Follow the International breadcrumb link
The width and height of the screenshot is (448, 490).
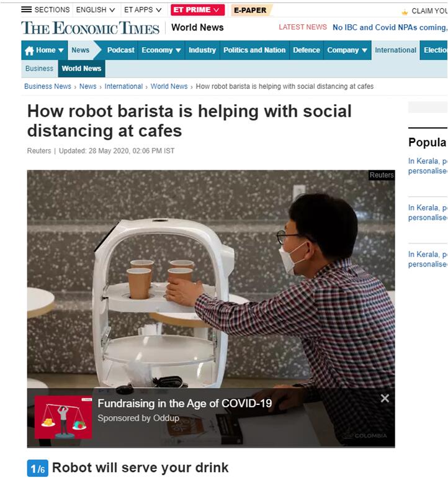tap(123, 86)
